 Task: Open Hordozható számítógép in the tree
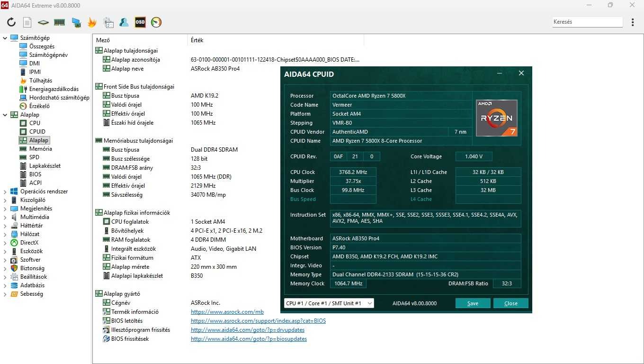pyautogui.click(x=59, y=98)
